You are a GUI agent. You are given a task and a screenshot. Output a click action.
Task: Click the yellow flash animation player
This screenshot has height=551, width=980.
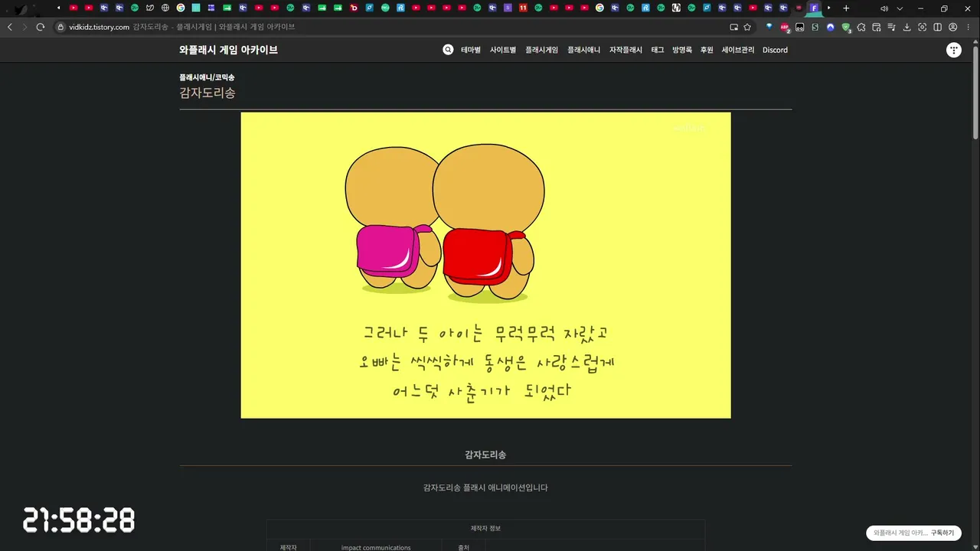[x=485, y=266]
